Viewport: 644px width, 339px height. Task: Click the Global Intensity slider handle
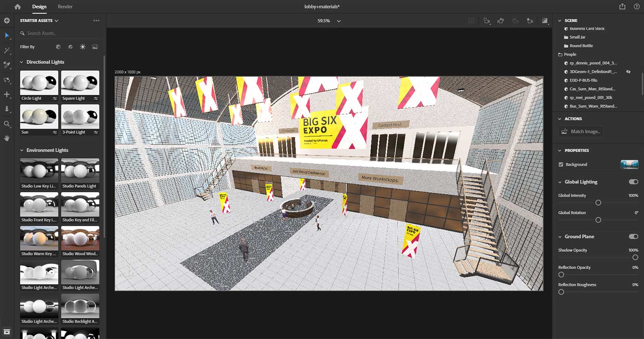pos(598,203)
